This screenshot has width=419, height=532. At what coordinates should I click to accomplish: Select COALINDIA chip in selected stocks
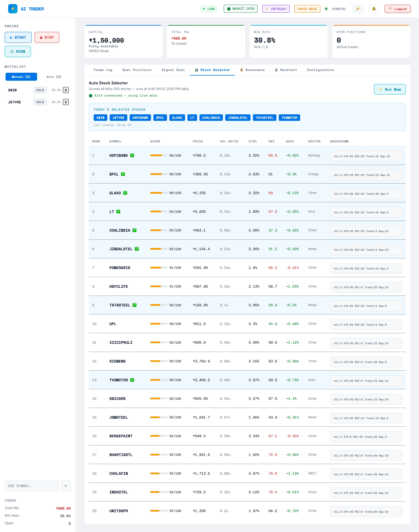(211, 118)
